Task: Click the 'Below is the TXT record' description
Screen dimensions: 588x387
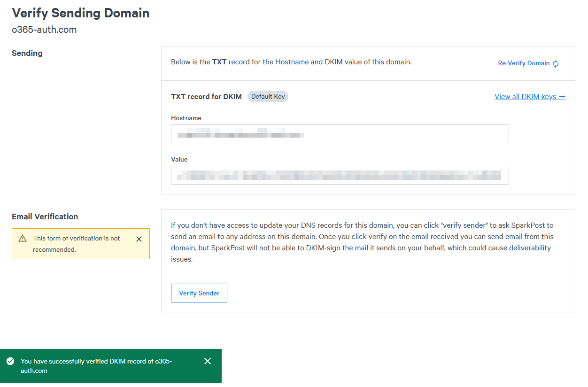Action: point(291,62)
